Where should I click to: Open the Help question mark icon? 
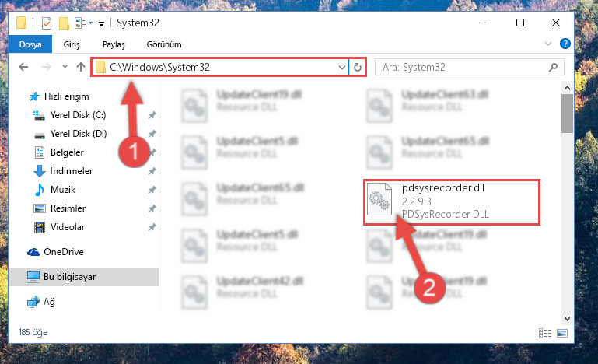[x=565, y=44]
